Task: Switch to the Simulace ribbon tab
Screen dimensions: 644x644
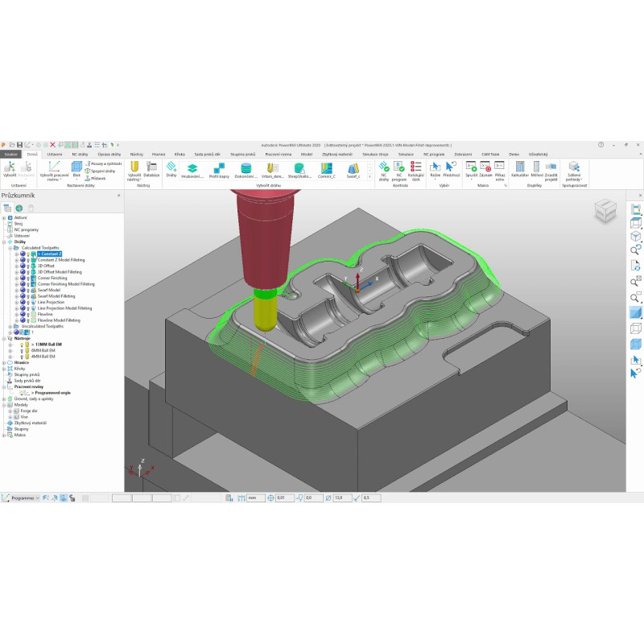Action: point(406,153)
